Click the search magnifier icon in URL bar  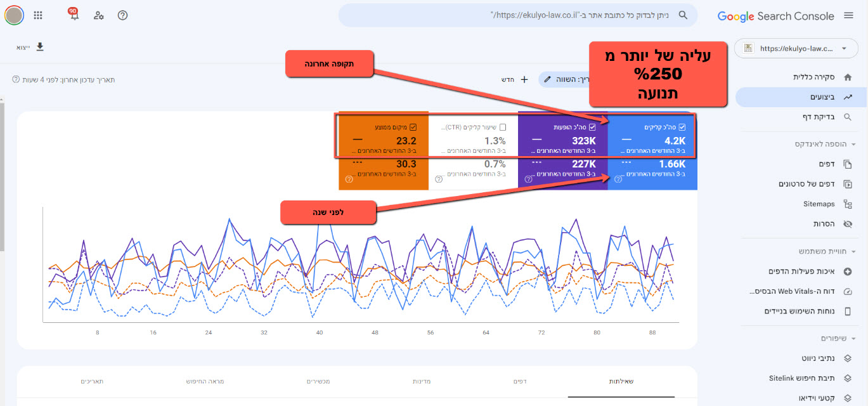pos(683,15)
